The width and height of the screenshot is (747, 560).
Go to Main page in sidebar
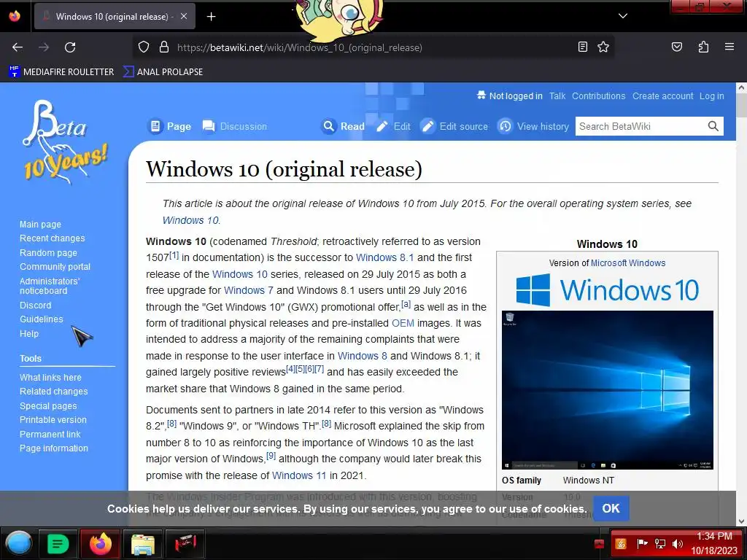[x=41, y=225]
